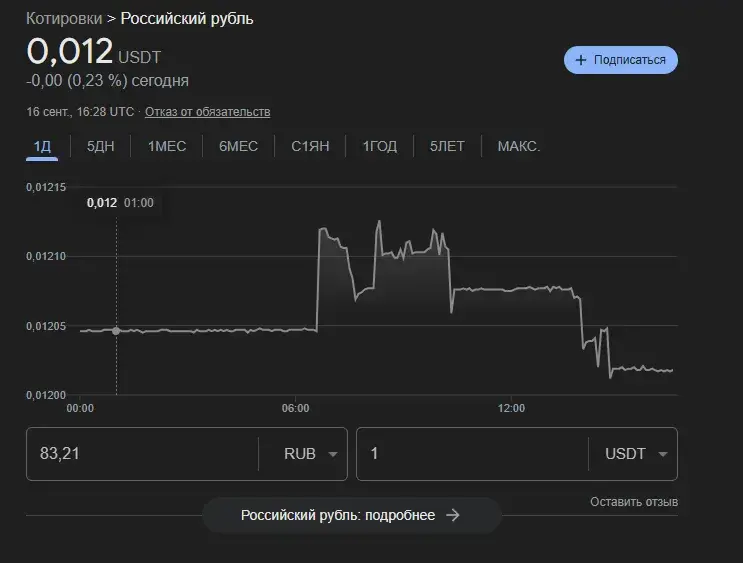
Task: Click the 00:00 time axis label
Action: pyautogui.click(x=80, y=408)
